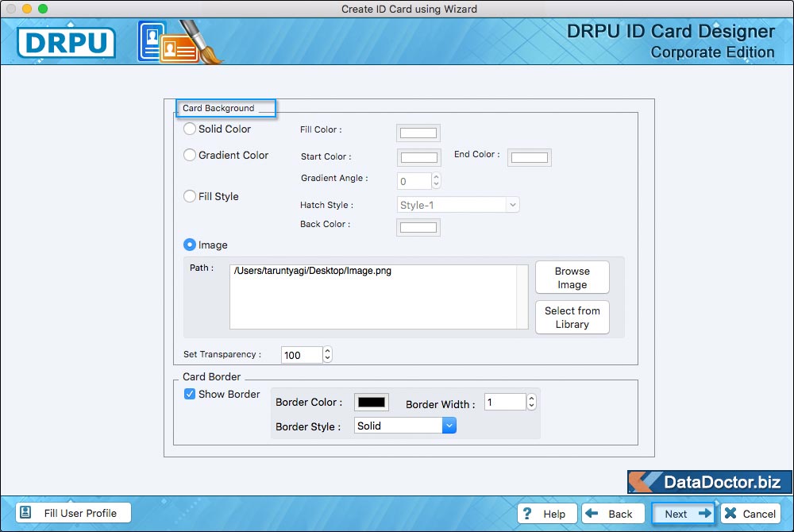This screenshot has height=532, width=794.
Task: Open the Fill Color swatch
Action: pos(418,133)
